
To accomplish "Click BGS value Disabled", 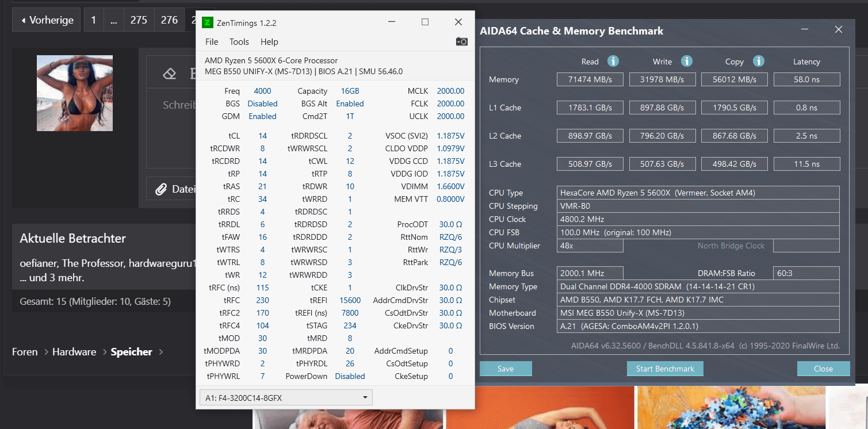I will (x=262, y=104).
